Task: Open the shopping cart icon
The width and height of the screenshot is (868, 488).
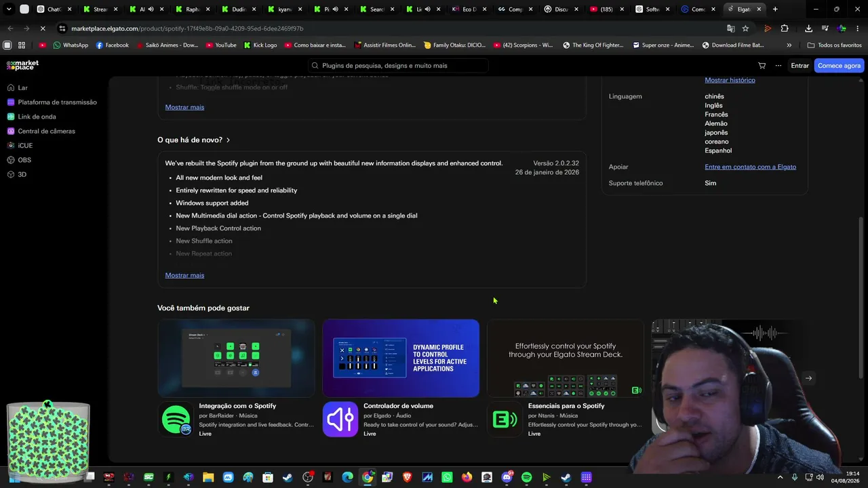Action: 762,66
